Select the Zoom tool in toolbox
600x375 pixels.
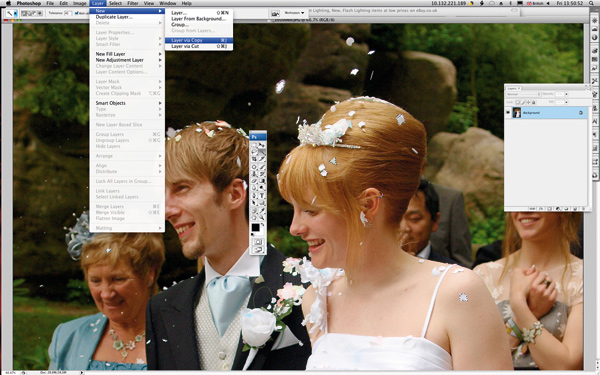pos(262,218)
